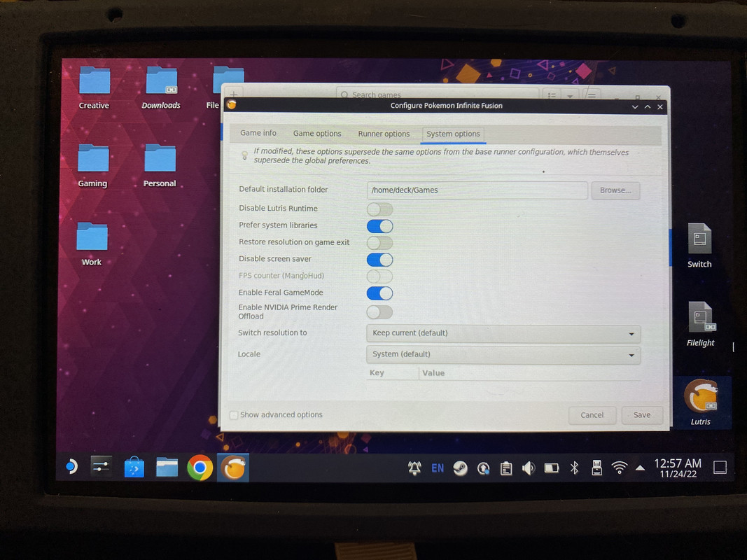Click the default installation folder field

click(x=477, y=190)
